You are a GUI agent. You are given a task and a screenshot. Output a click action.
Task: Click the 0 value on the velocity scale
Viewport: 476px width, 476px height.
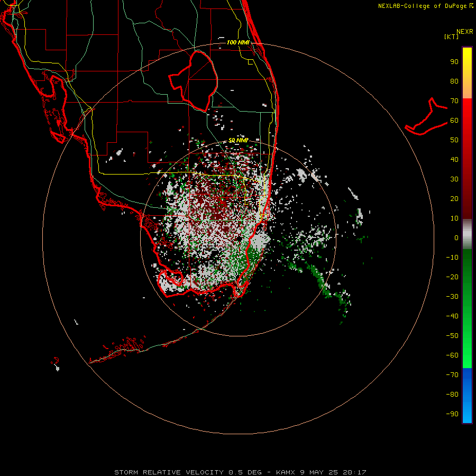[x=456, y=238]
